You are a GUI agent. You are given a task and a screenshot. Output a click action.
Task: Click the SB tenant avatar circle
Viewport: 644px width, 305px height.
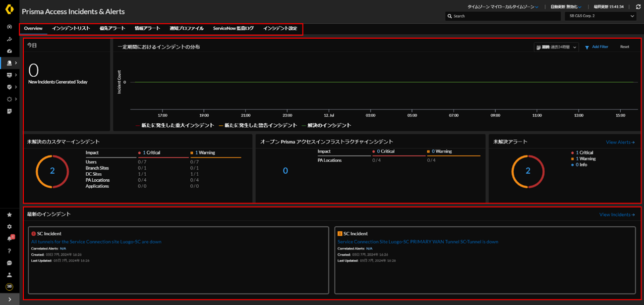(9, 287)
